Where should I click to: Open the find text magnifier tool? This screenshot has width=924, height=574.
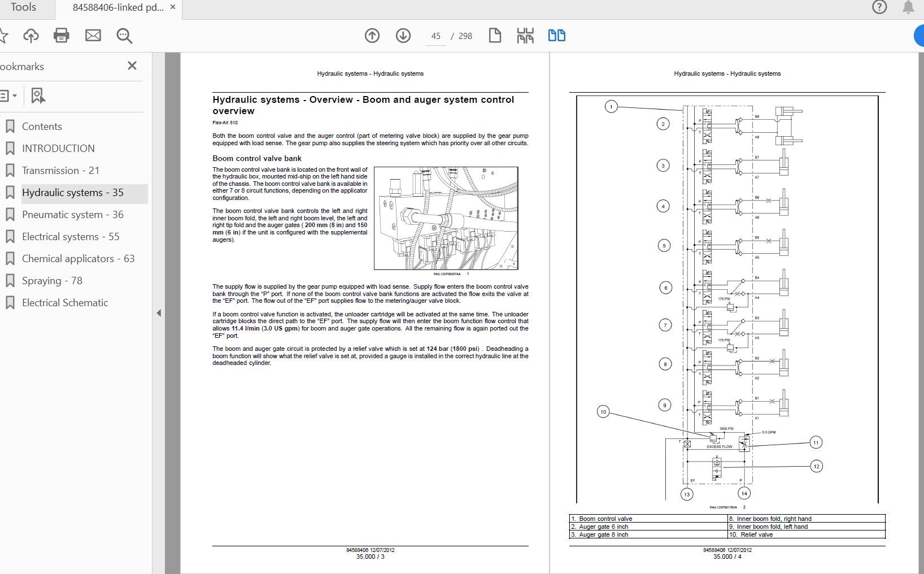[x=124, y=36]
